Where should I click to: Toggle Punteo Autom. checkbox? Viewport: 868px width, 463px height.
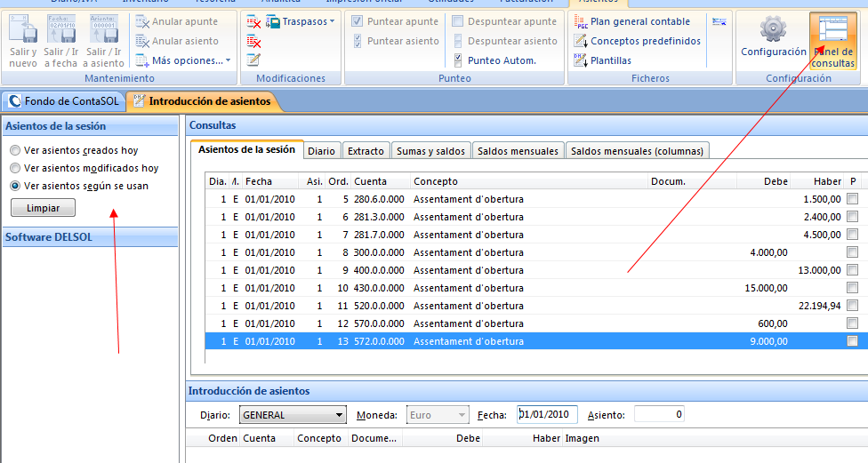[459, 60]
